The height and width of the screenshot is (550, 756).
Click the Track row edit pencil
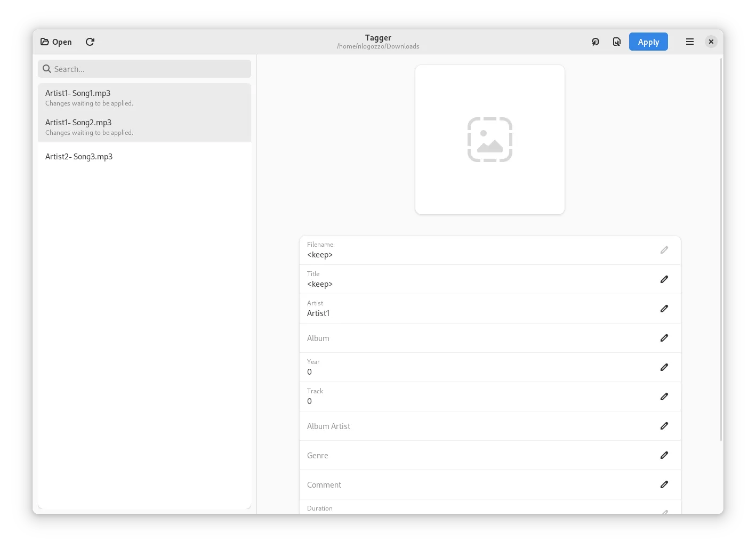[664, 397]
